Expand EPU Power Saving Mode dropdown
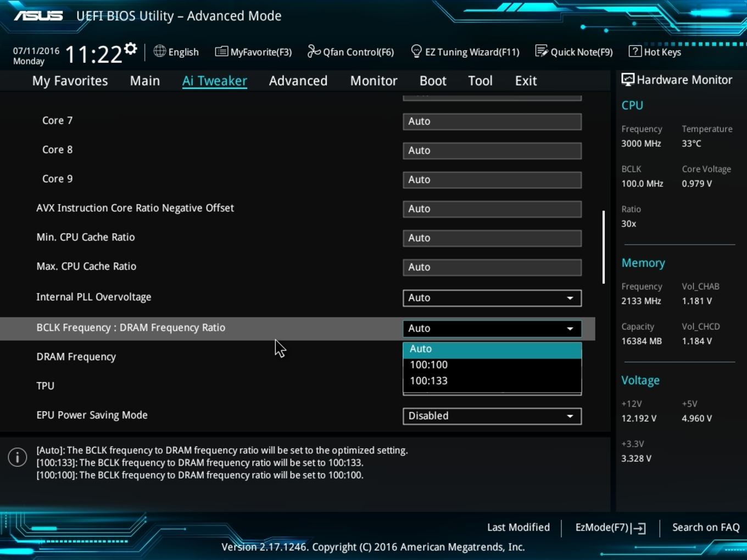747x560 pixels. point(492,416)
